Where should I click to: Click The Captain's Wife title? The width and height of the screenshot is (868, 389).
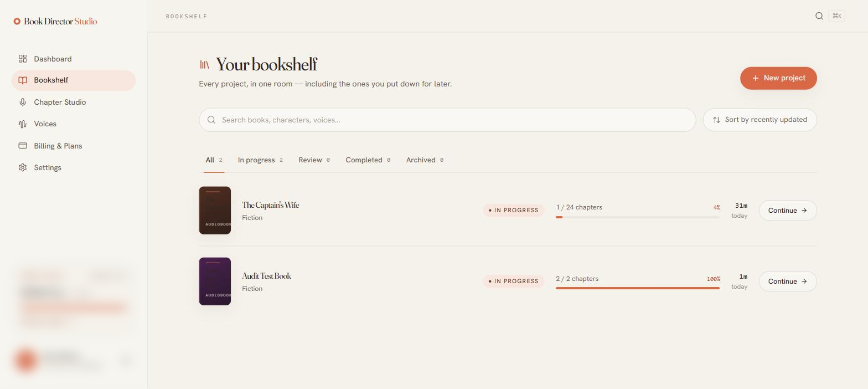click(271, 205)
